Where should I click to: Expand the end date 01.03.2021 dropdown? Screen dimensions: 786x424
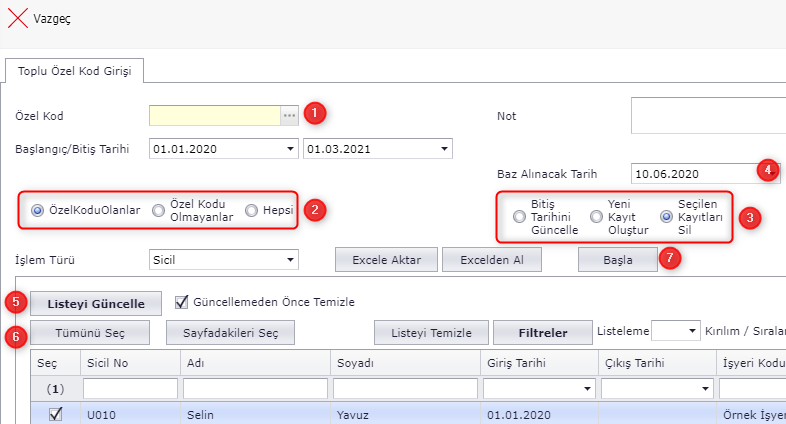(443, 150)
